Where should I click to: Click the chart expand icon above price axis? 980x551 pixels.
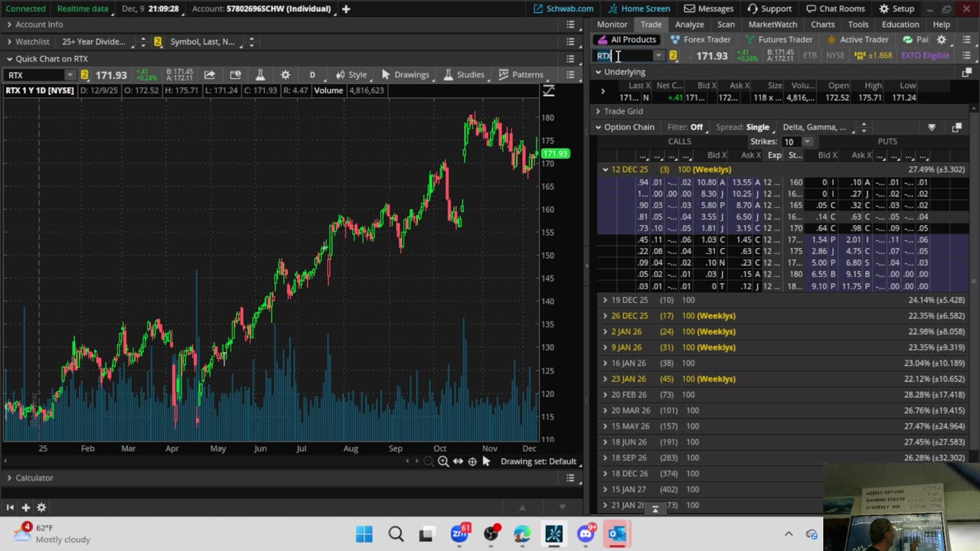click(549, 91)
